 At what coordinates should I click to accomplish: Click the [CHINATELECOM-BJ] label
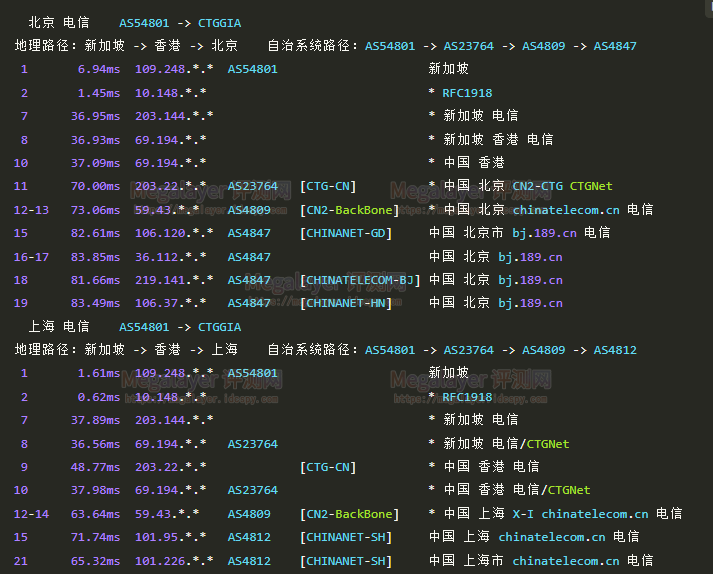[x=360, y=280]
